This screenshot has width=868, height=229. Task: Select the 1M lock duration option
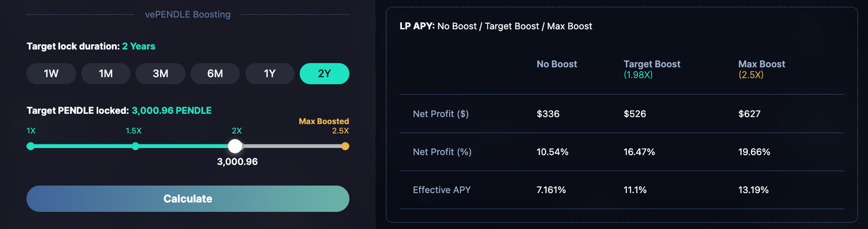pyautogui.click(x=106, y=73)
